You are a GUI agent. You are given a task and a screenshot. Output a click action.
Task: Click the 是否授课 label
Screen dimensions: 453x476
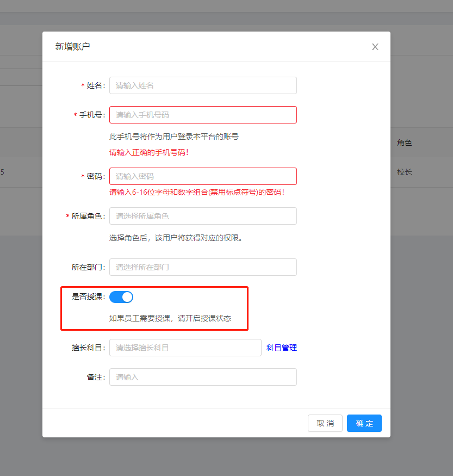point(88,296)
